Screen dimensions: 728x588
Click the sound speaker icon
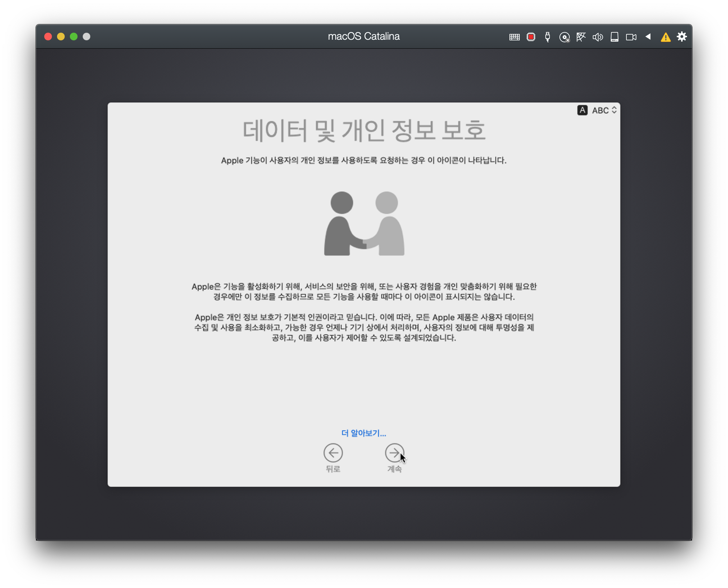[598, 37]
